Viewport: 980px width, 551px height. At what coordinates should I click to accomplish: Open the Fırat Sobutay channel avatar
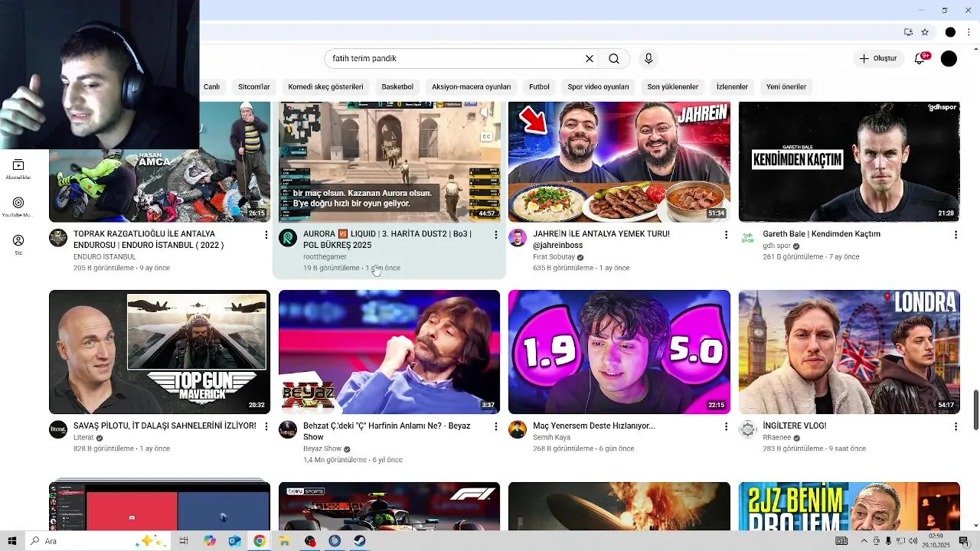(x=518, y=237)
